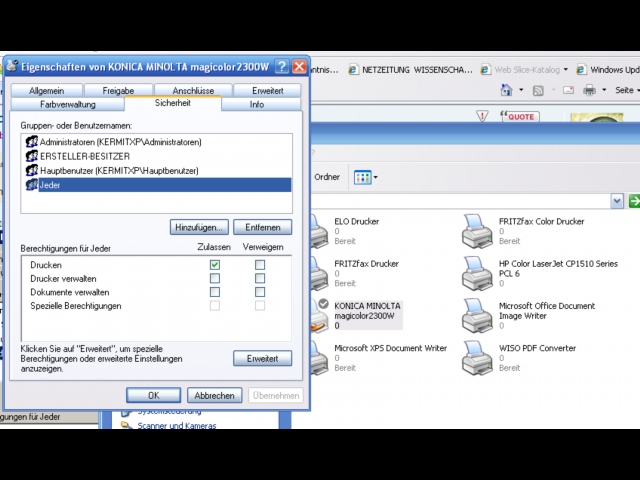
Task: Click the help question mark in dialog title
Action: pyautogui.click(x=282, y=66)
